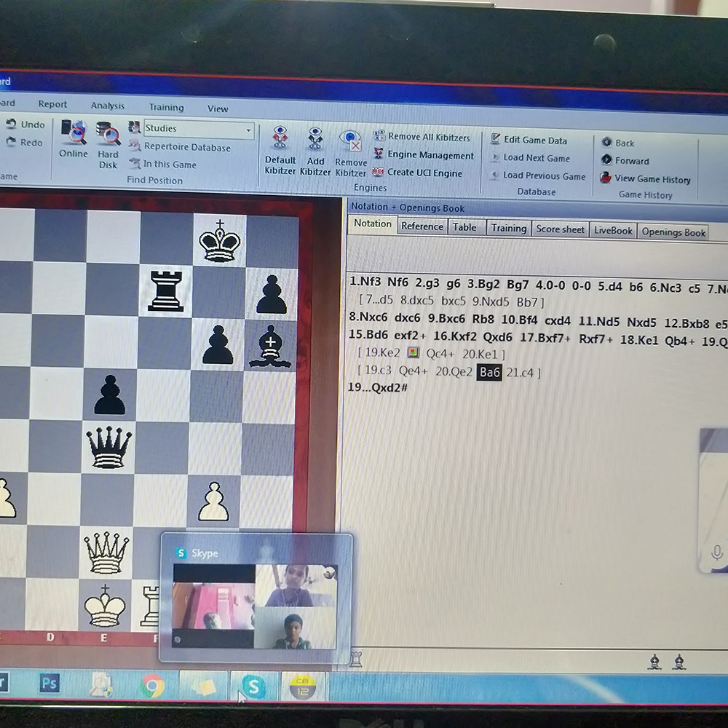Switch to the Reference tab
The height and width of the screenshot is (728, 728).
coord(422,226)
